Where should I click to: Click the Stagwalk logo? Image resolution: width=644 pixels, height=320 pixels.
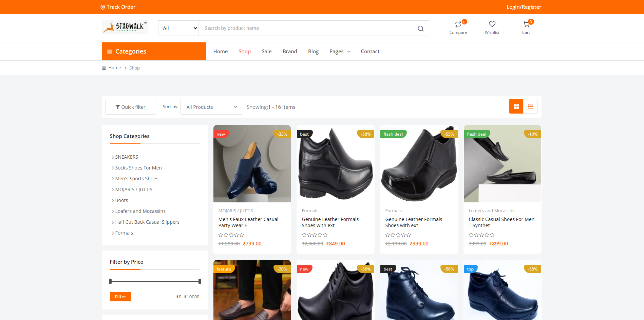(125, 27)
